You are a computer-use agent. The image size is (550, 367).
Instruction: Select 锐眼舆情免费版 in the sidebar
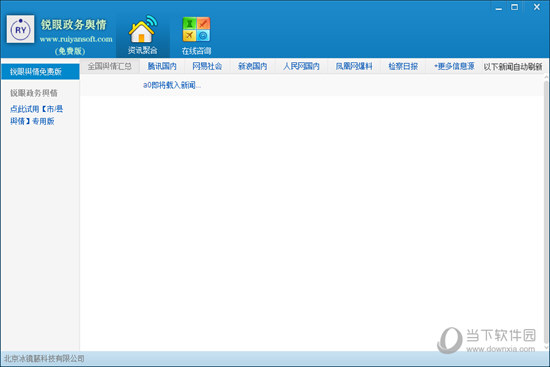[x=40, y=72]
